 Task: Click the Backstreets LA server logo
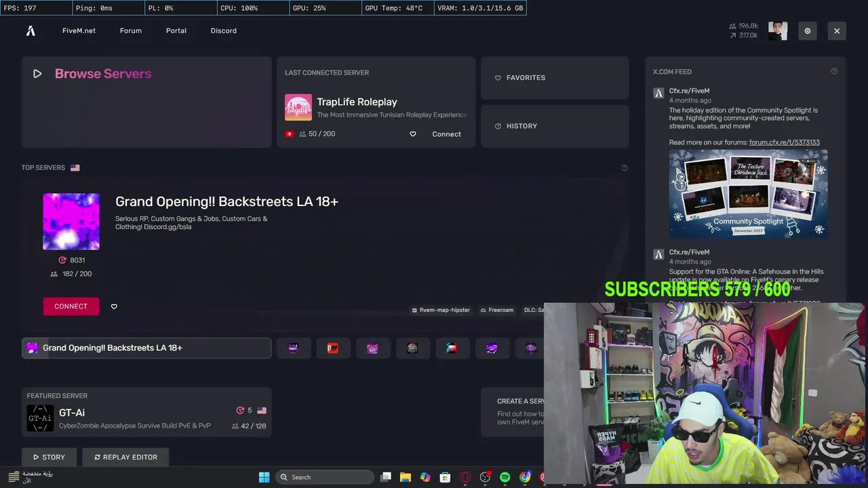[x=71, y=222]
